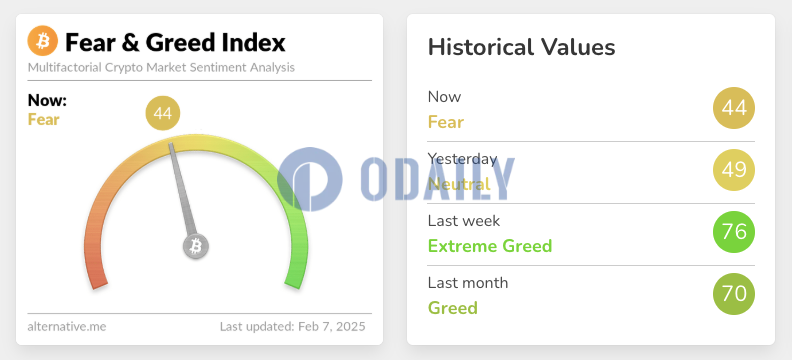Click the Historical Values heading
The height and width of the screenshot is (360, 792).
(x=521, y=47)
